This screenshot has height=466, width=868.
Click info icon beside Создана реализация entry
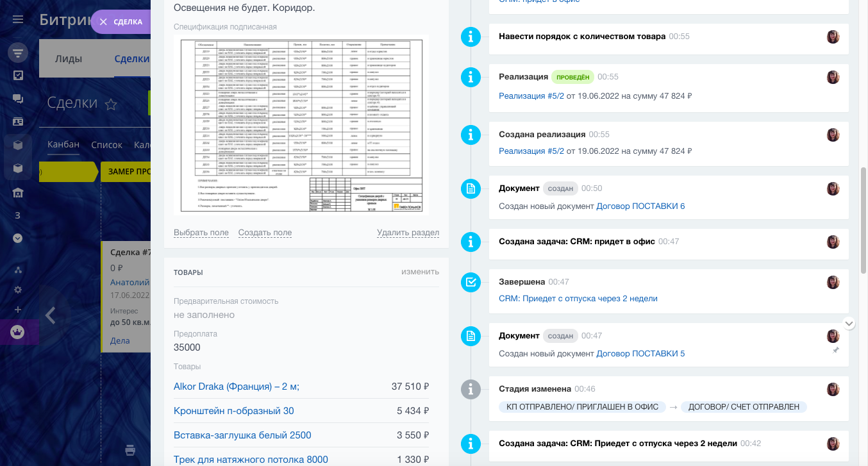click(471, 135)
